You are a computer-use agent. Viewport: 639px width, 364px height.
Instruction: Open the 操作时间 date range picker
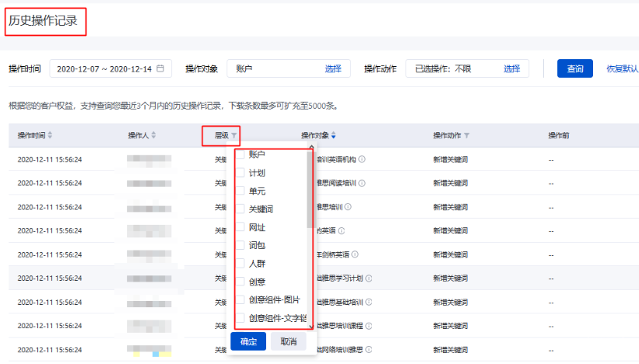[109, 68]
